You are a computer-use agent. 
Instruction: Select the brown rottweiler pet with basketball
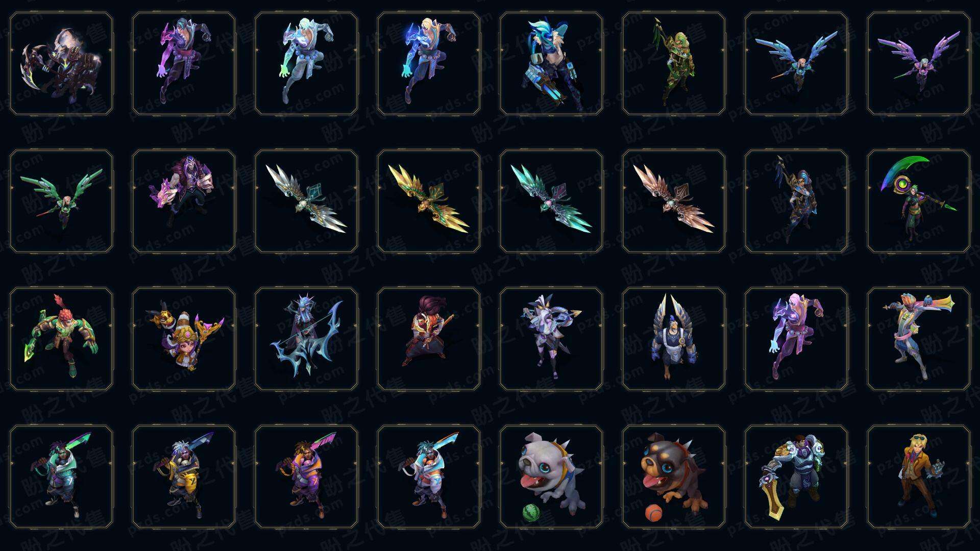(674, 477)
